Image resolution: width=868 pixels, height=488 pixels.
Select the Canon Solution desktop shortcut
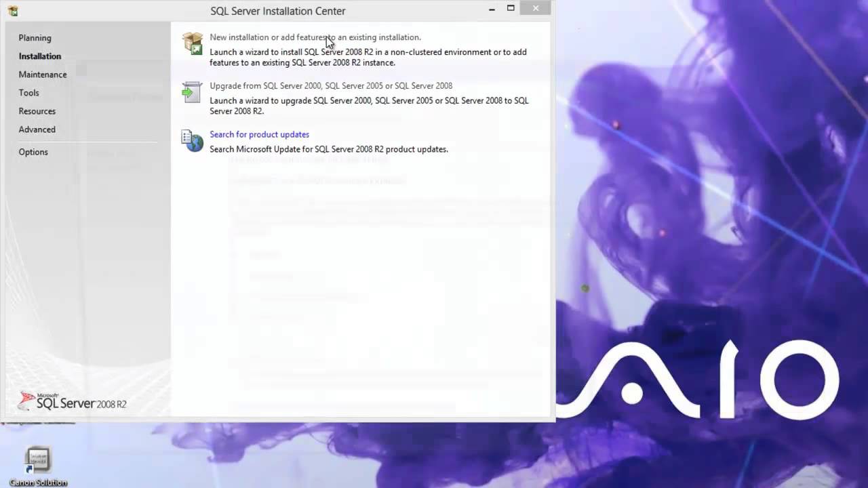[x=38, y=466]
